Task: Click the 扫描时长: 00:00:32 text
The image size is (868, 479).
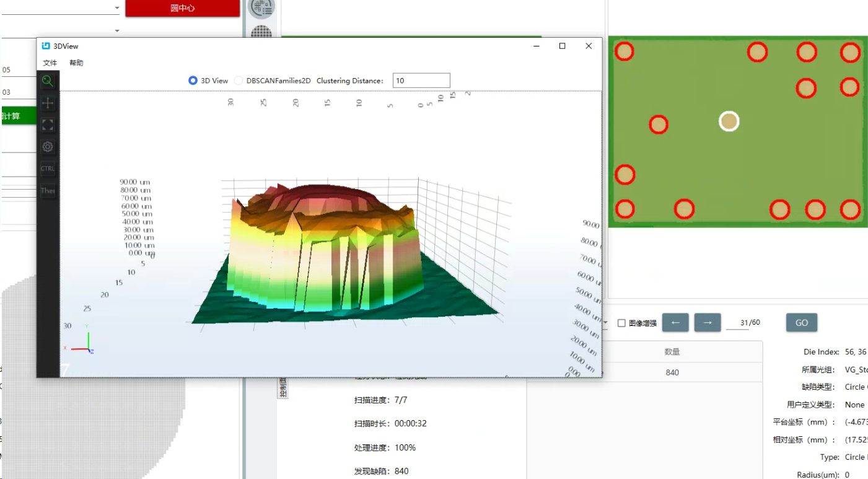Action: click(x=390, y=424)
